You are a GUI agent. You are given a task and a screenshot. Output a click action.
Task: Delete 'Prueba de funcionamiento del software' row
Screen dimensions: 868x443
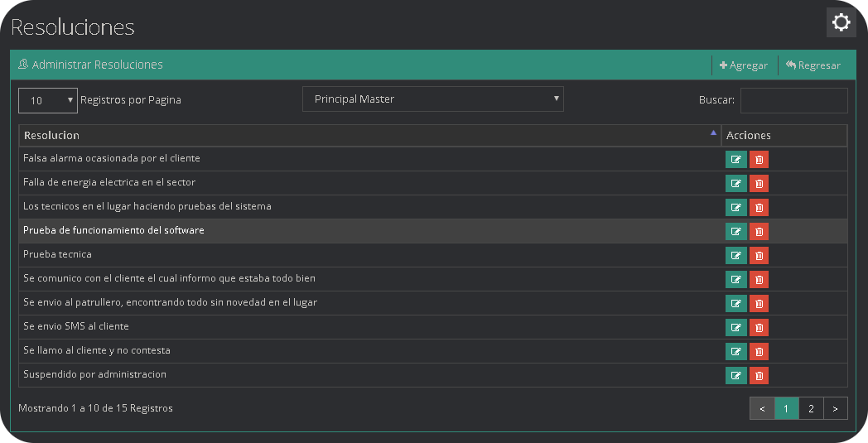coord(759,231)
